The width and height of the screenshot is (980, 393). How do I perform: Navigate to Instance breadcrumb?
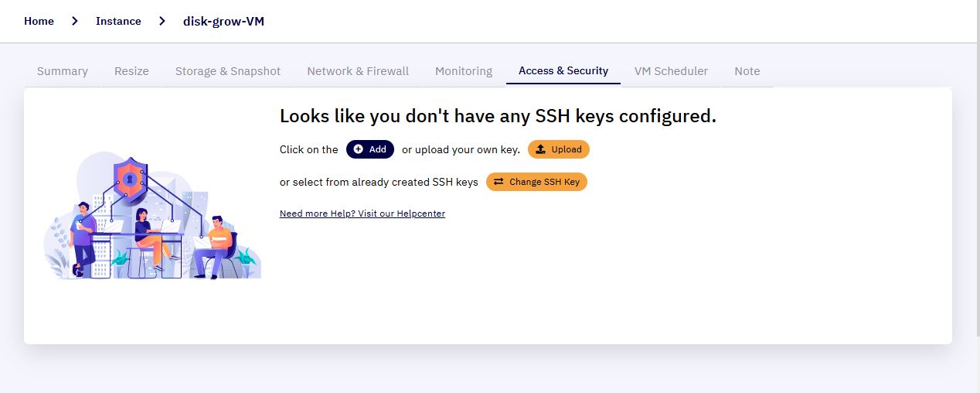coord(118,21)
